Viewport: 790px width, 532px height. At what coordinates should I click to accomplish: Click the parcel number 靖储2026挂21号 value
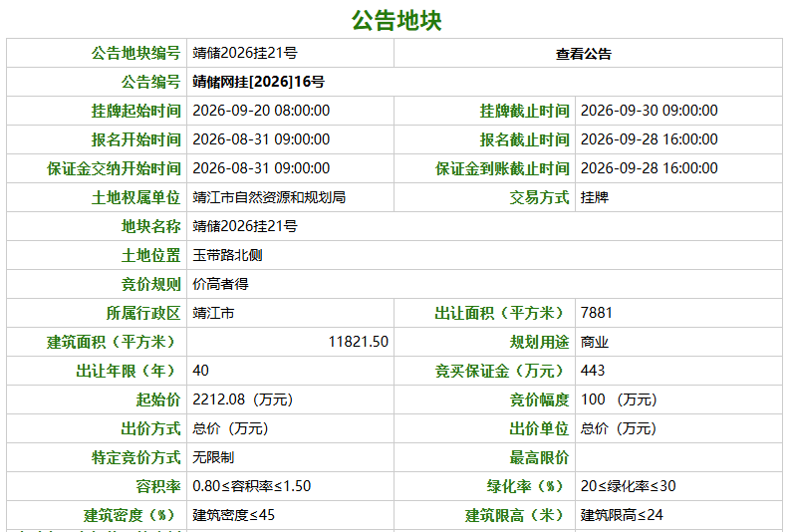245,53
